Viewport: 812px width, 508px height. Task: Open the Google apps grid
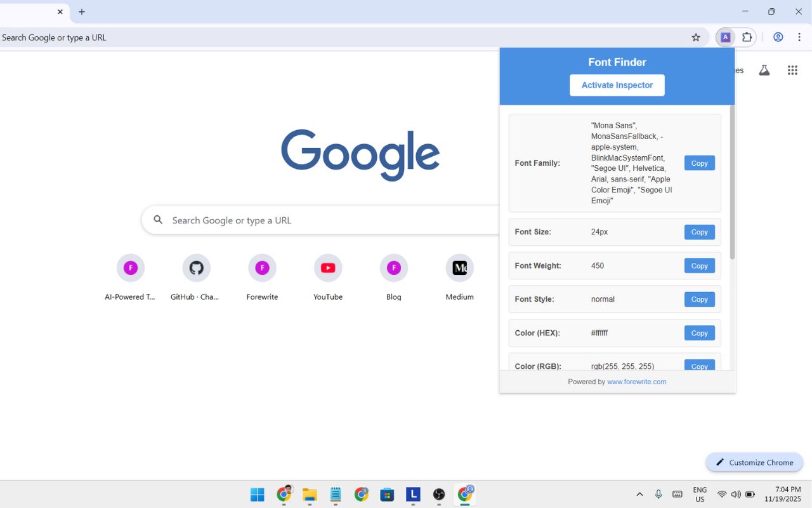(x=792, y=70)
